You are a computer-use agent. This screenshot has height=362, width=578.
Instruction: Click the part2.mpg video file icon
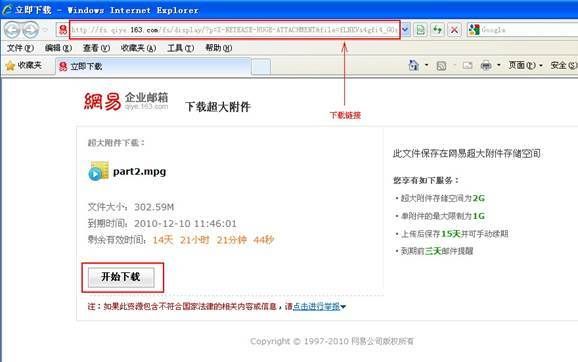[x=98, y=171]
